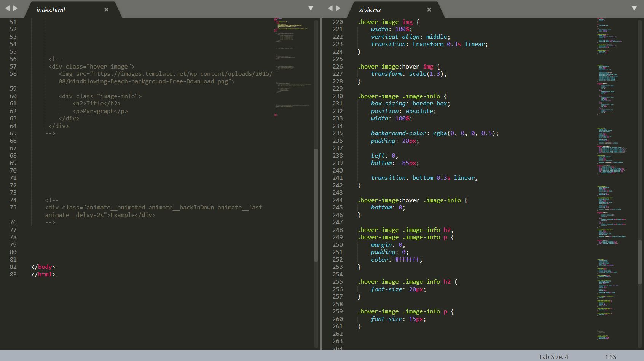
Task: Click line number 226 in the style.css gutter
Action: tap(337, 67)
